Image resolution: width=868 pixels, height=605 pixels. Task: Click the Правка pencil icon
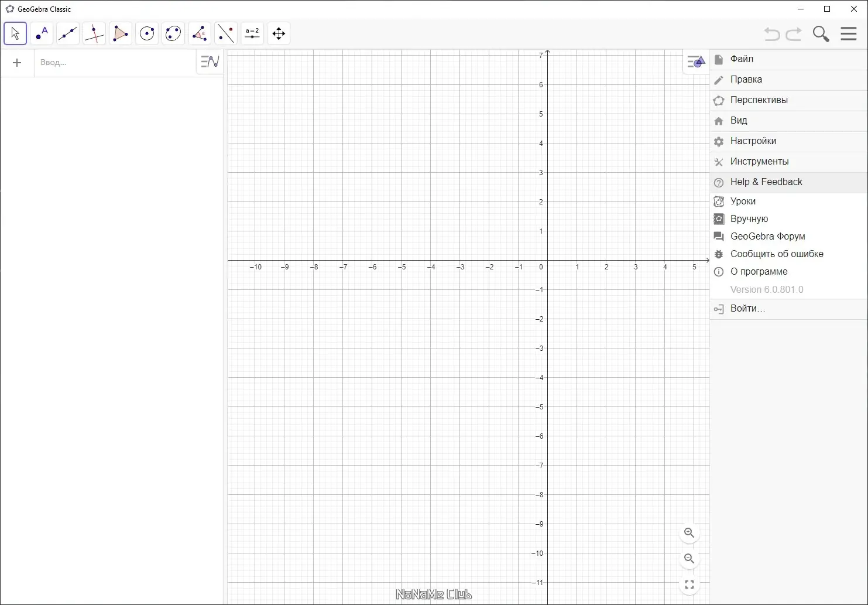pos(719,80)
